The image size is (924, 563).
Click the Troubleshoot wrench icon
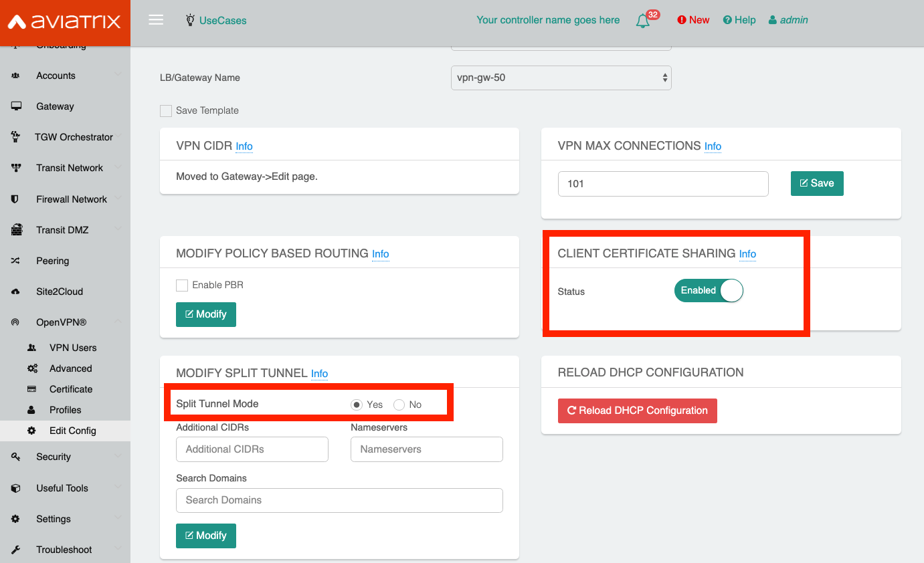tap(16, 550)
